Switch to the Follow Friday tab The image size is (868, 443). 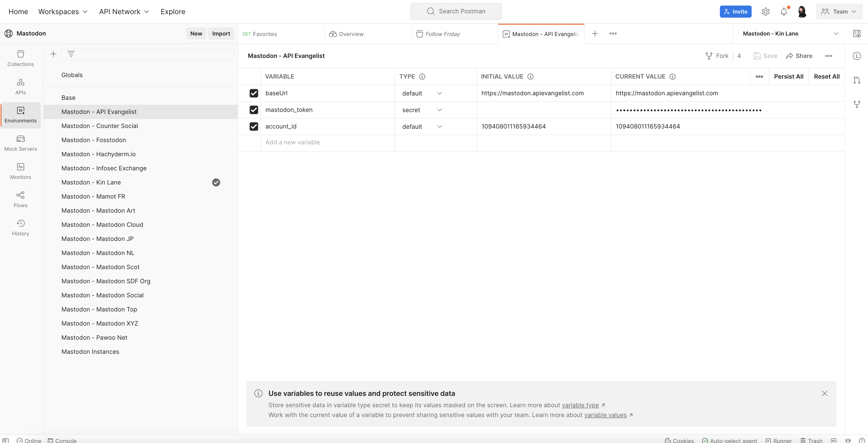pos(454,34)
